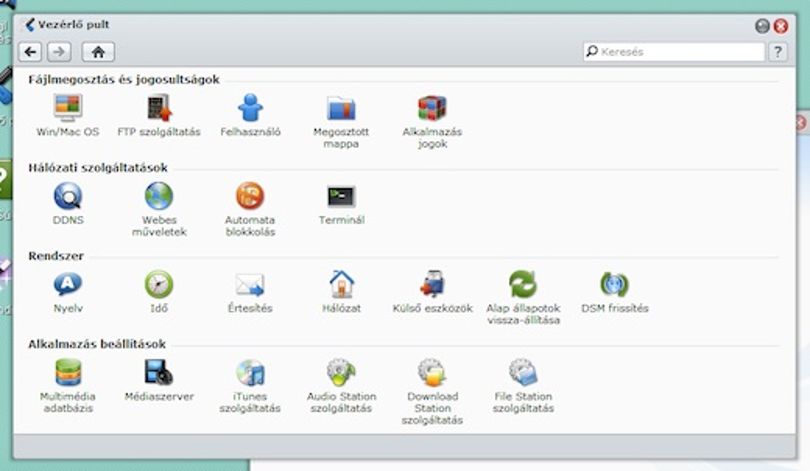This screenshot has width=810, height=471.
Task: Open Külső eszközök external devices
Action: click(432, 284)
